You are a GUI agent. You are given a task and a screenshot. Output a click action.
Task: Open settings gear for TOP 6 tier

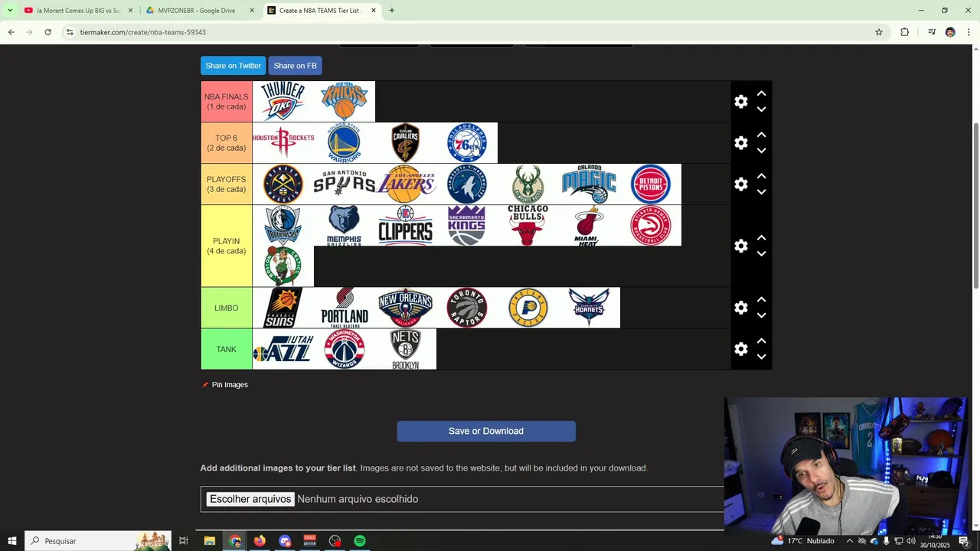[740, 143]
